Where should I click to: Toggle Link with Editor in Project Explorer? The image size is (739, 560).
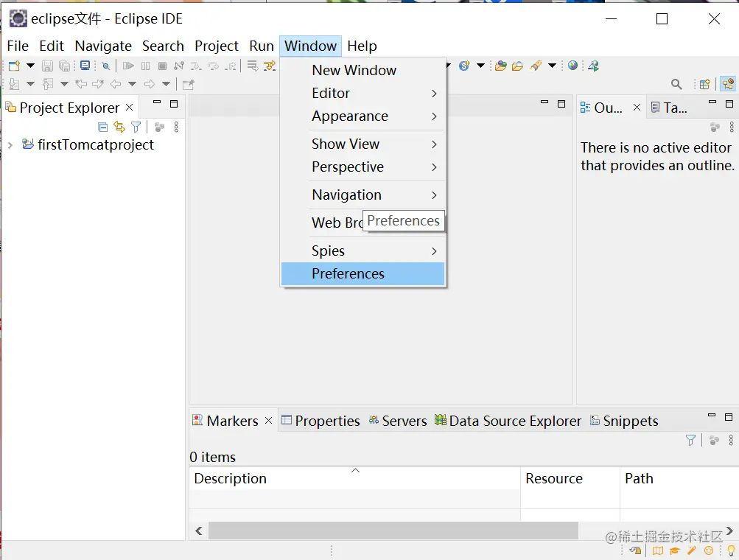tap(119, 127)
